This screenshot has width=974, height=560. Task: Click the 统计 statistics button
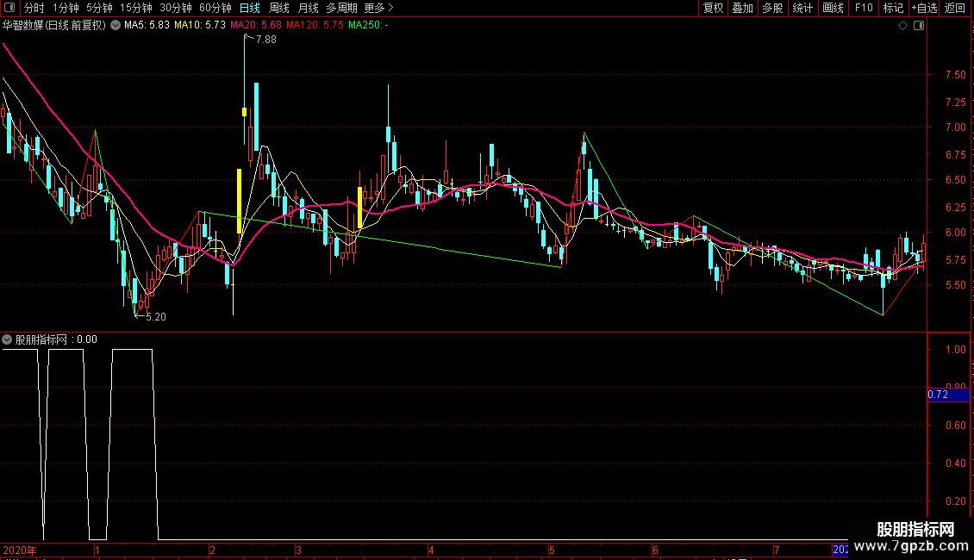click(x=802, y=8)
